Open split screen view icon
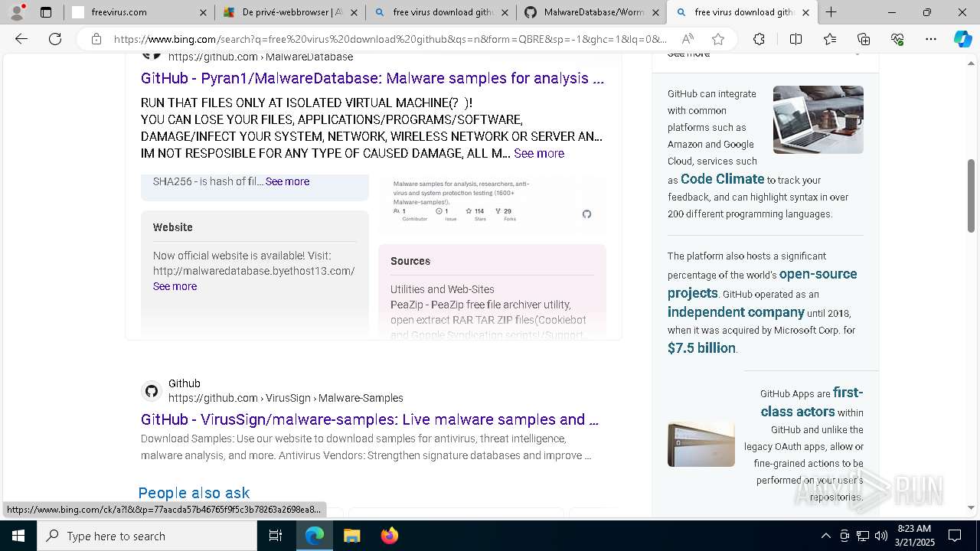Image resolution: width=980 pixels, height=551 pixels. click(795, 39)
